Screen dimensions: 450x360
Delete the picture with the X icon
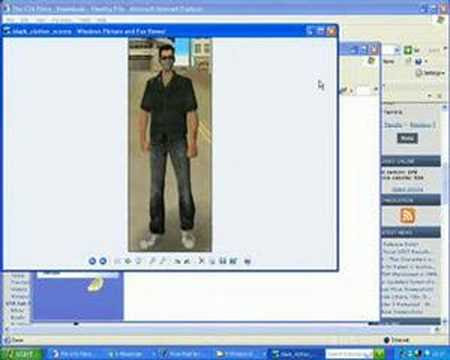pos(201,261)
